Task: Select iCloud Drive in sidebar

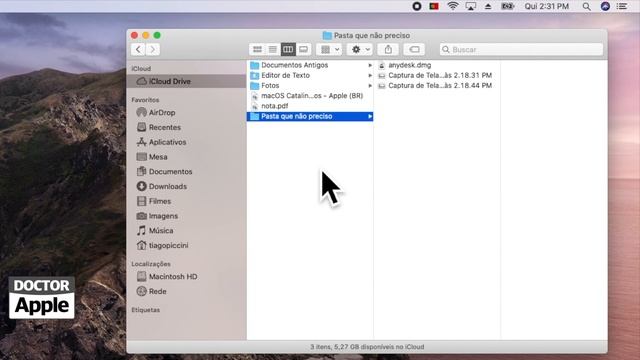Action: (187, 81)
